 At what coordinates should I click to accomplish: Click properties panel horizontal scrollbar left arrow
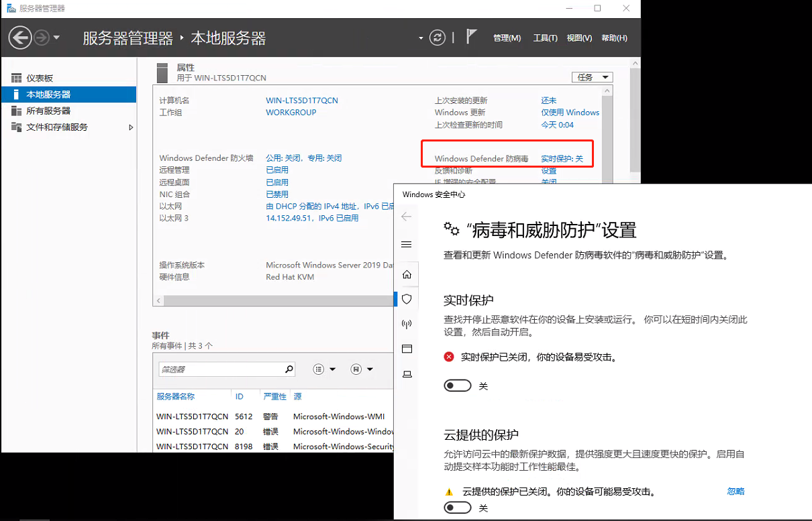pos(158,301)
